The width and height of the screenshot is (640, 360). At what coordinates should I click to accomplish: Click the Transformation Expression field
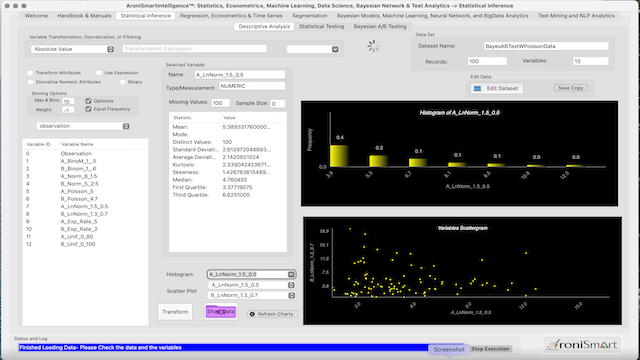tap(195, 49)
